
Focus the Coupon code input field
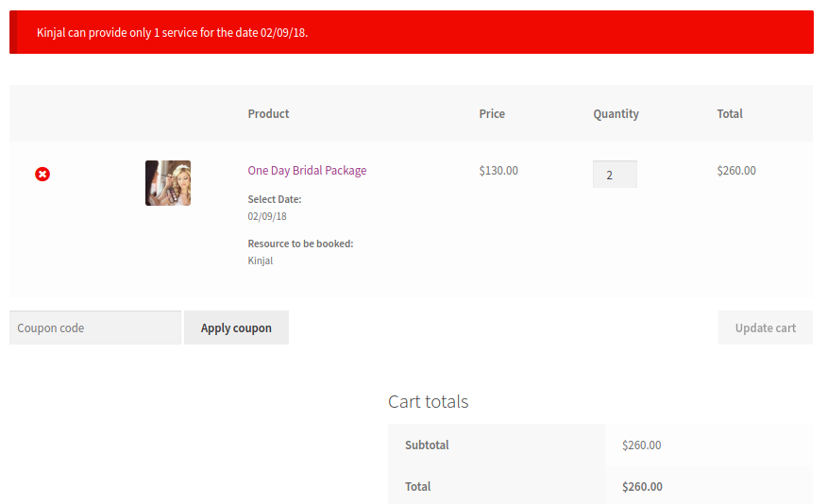(x=95, y=328)
